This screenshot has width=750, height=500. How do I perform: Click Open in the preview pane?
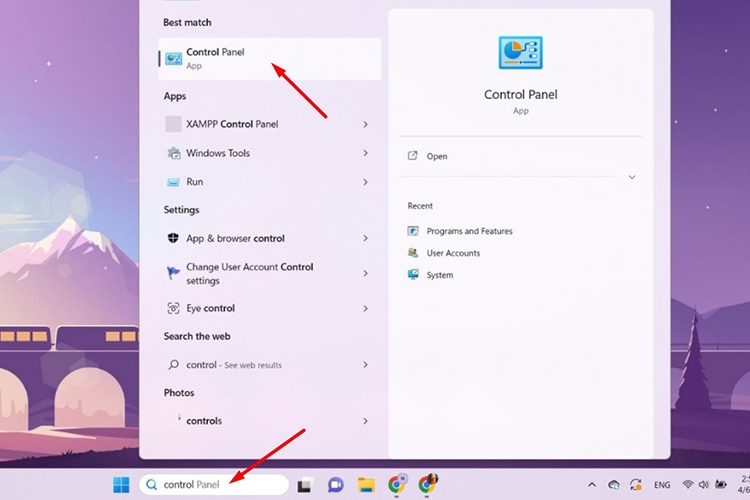coord(436,156)
